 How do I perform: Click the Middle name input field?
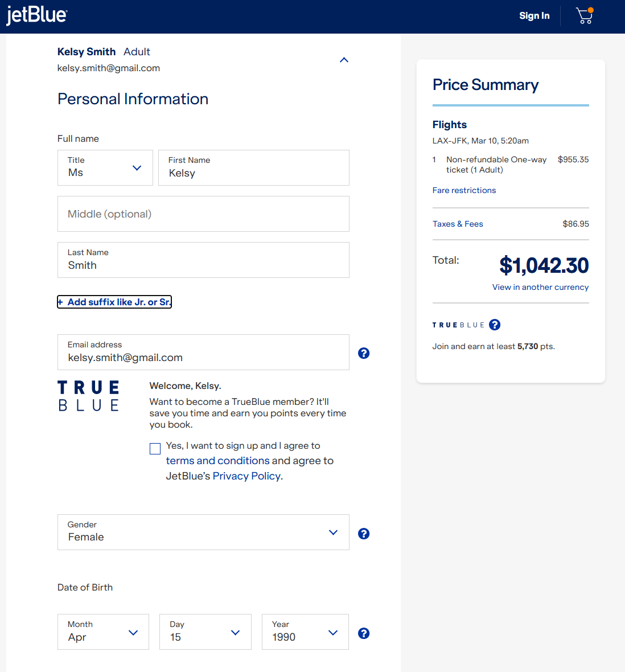[x=203, y=214]
